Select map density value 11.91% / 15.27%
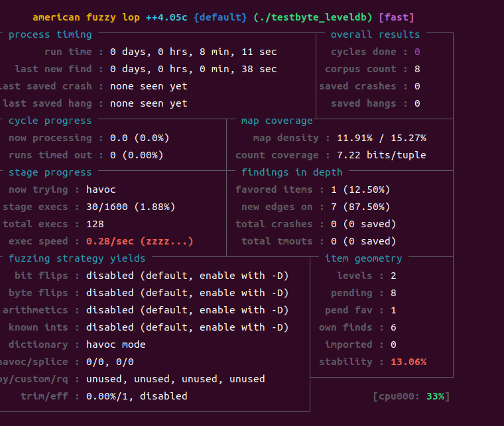Image resolution: width=504 pixels, height=426 pixels. pyautogui.click(x=381, y=138)
